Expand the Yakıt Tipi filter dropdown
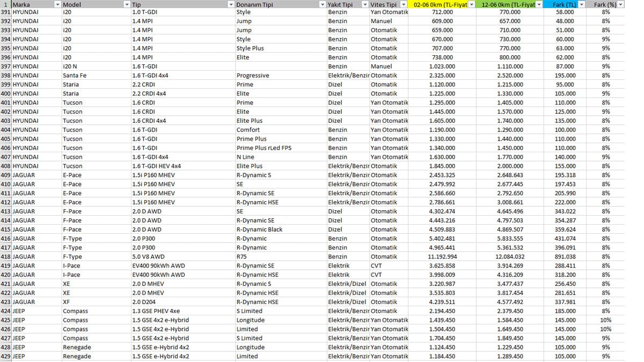Viewport: 644px width, 362px height. [365, 4]
